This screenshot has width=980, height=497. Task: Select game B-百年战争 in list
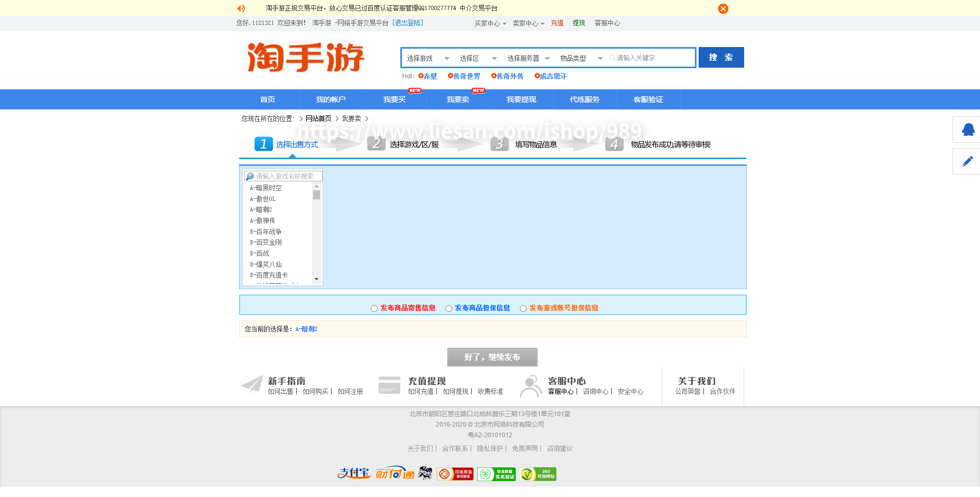point(265,232)
